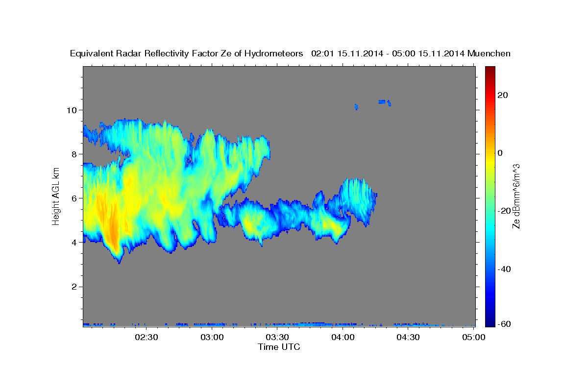Click the height axis label 8
This screenshot has height=392, width=588.
(75, 154)
